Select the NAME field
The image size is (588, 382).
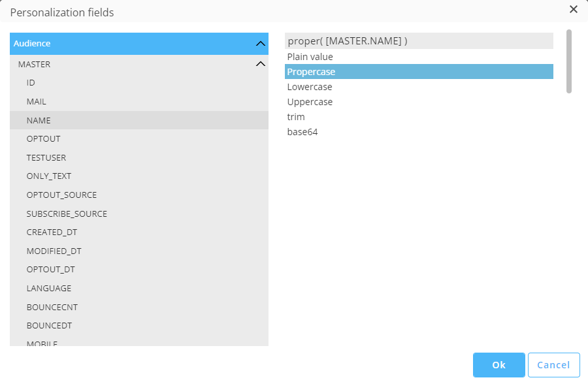click(39, 121)
